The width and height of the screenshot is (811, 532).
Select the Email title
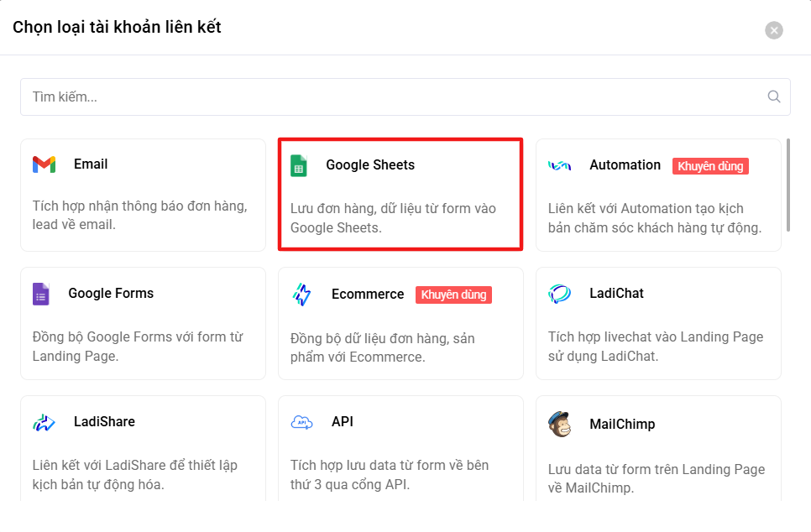(x=91, y=164)
